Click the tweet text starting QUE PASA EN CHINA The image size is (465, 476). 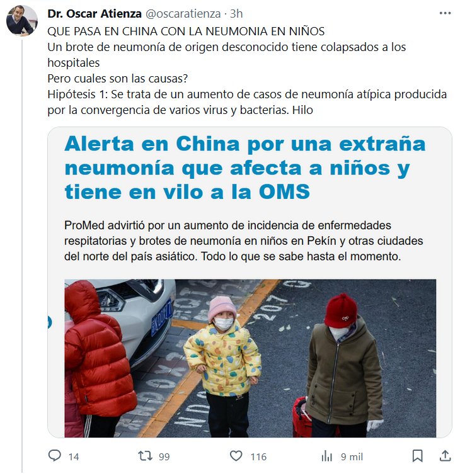tap(247, 71)
